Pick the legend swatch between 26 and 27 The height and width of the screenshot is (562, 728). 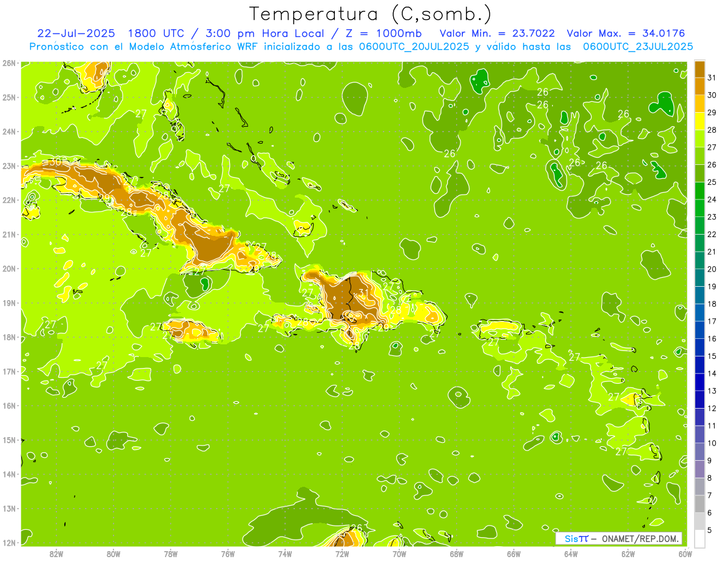700,156
